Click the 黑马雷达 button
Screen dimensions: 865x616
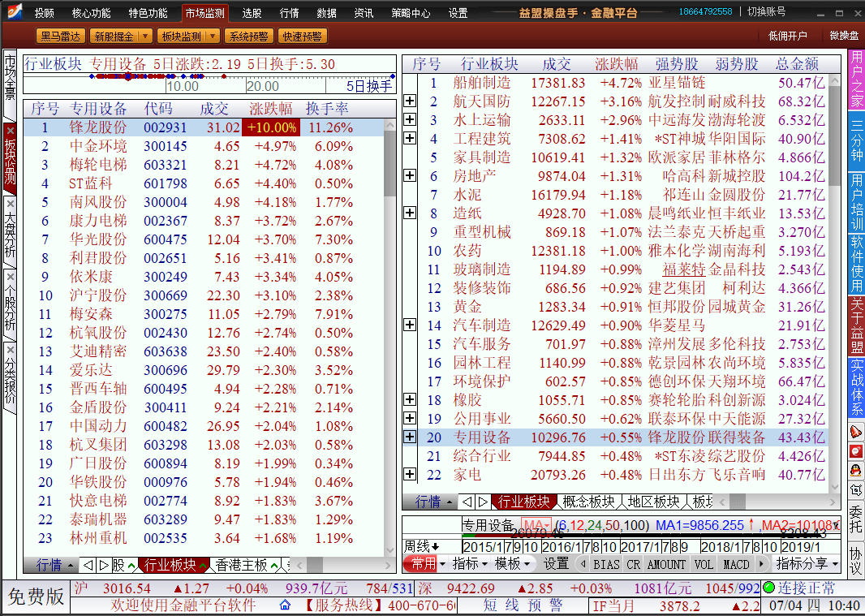[61, 37]
